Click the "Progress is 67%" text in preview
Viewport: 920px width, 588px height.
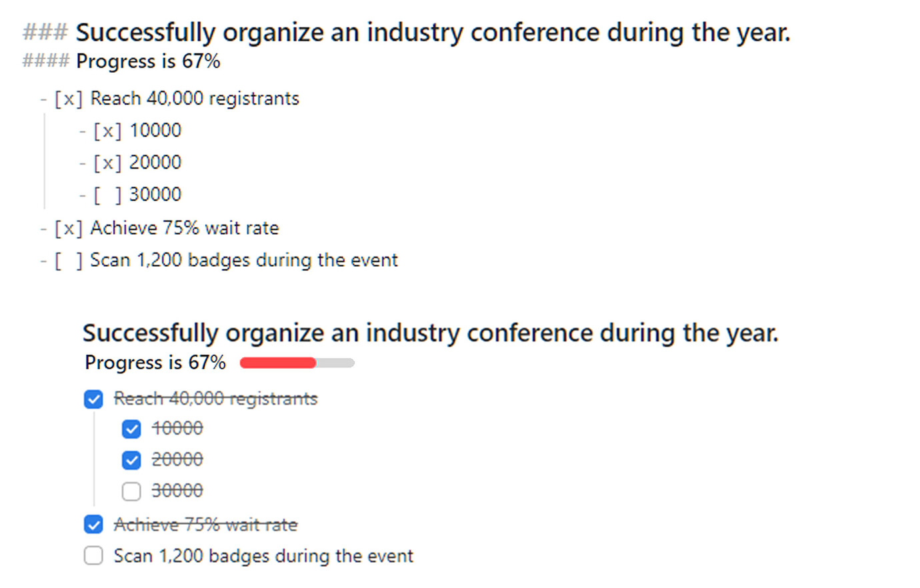coord(155,363)
